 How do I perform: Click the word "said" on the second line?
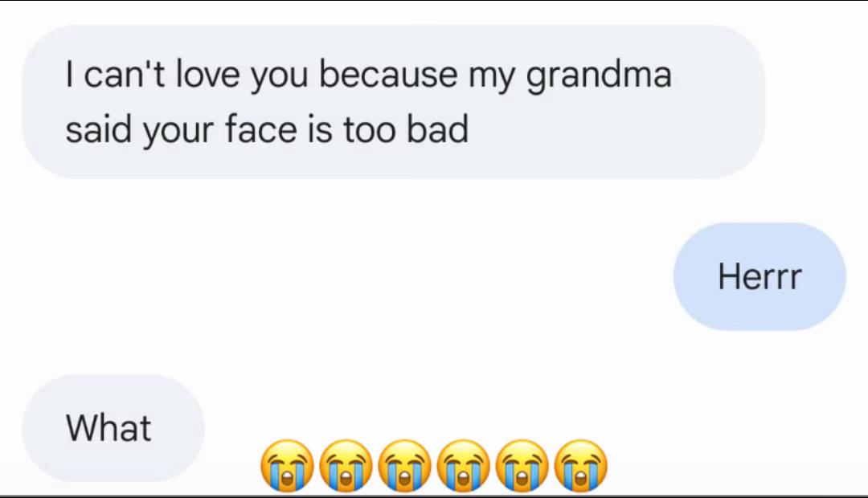point(96,129)
